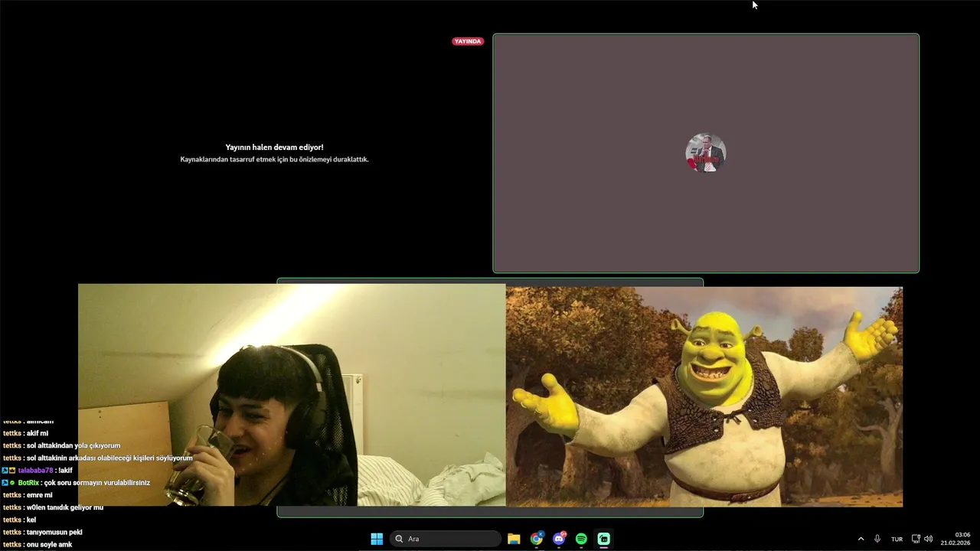This screenshot has height=551, width=980.
Task: Click chat message 'akif mi'
Action: [38, 433]
